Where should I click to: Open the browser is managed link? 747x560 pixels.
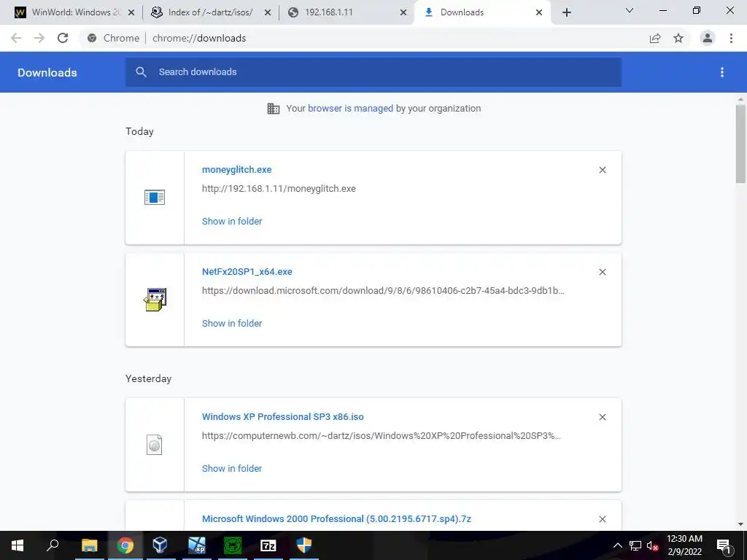350,108
